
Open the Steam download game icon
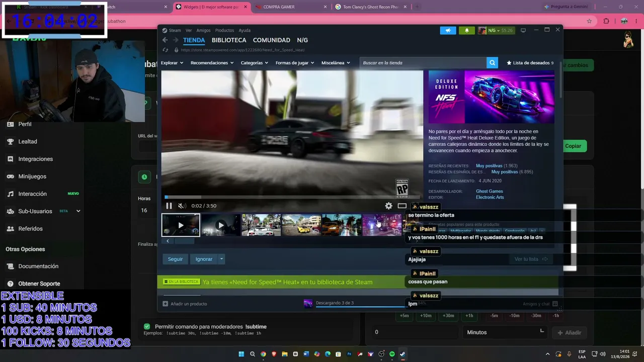click(x=308, y=303)
